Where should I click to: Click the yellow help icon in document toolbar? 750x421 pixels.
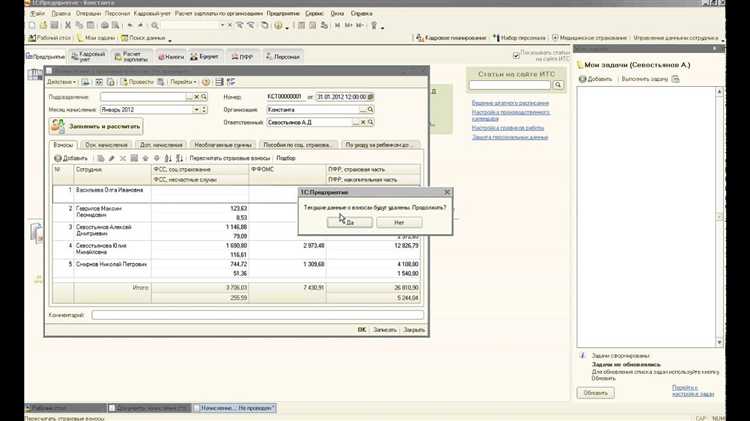206,82
